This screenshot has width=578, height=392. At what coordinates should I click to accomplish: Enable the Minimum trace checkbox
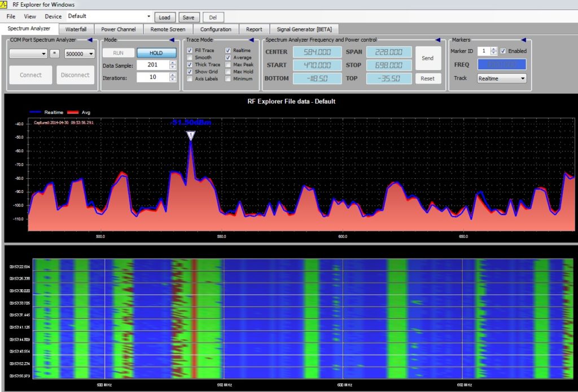[228, 79]
